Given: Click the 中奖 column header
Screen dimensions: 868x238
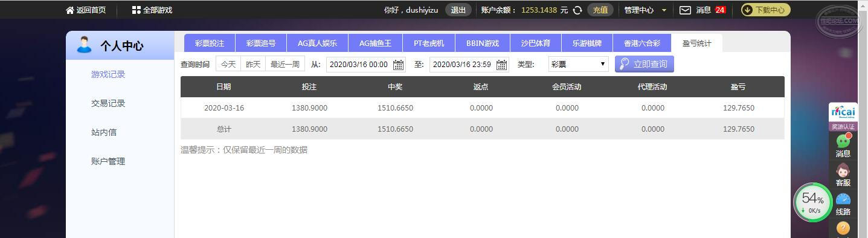Looking at the screenshot, I should (x=395, y=87).
